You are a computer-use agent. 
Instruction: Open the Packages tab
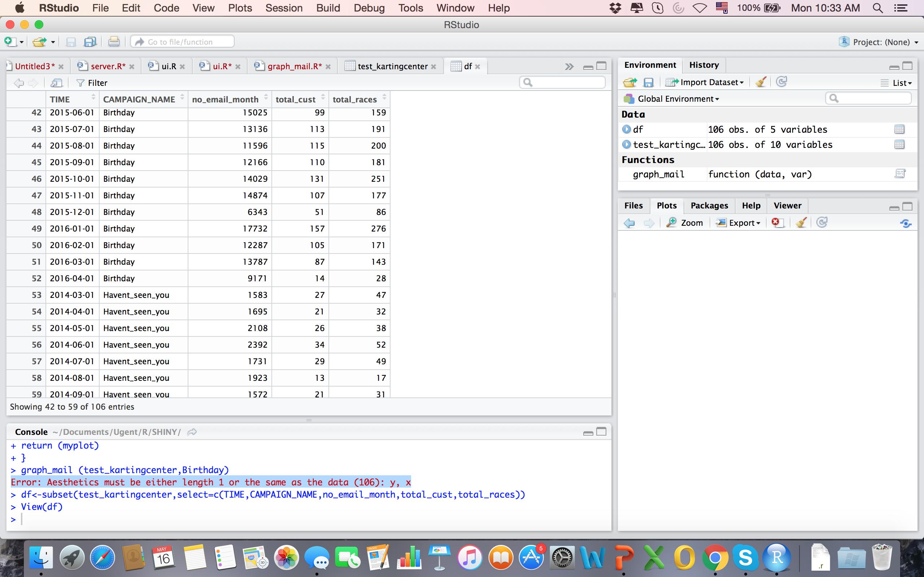(x=708, y=206)
